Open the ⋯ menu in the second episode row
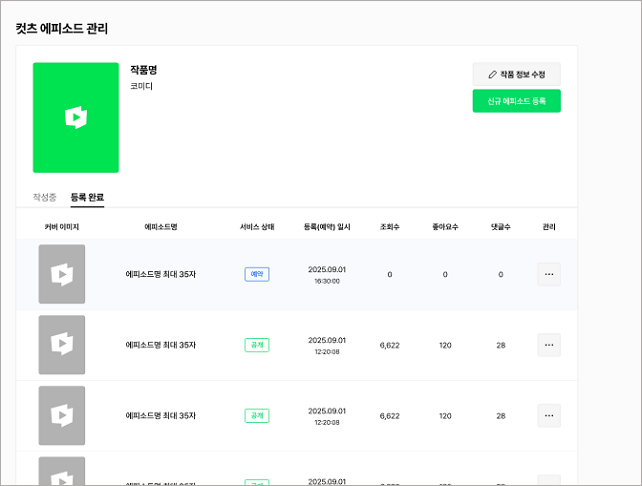Image resolution: width=642 pixels, height=486 pixels. tap(548, 345)
